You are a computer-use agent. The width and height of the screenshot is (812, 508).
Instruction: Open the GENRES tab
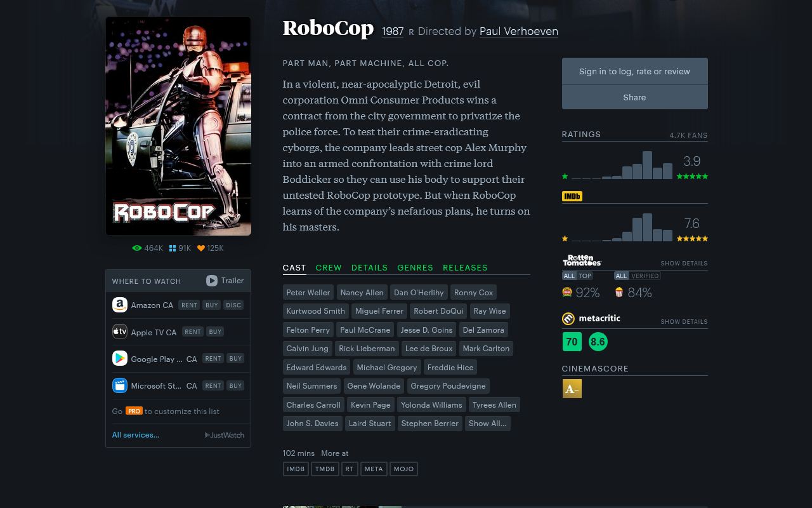click(x=415, y=267)
